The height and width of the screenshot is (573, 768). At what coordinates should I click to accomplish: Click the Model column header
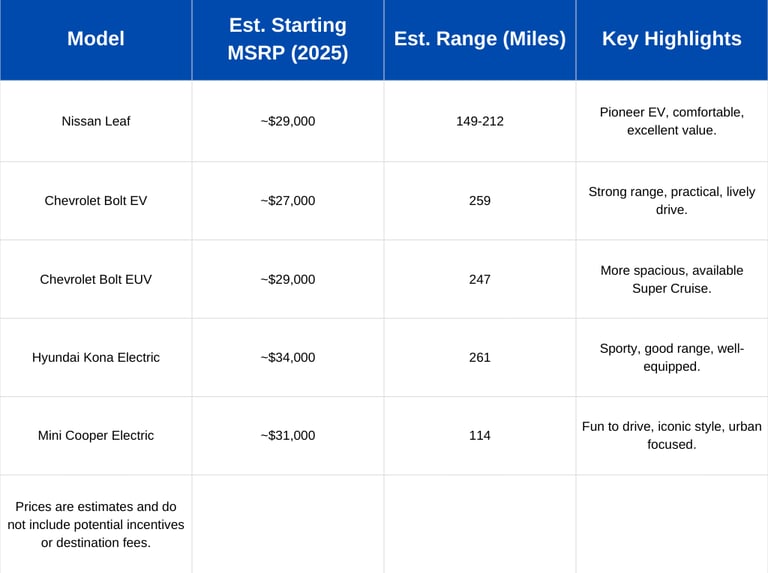(x=96, y=39)
